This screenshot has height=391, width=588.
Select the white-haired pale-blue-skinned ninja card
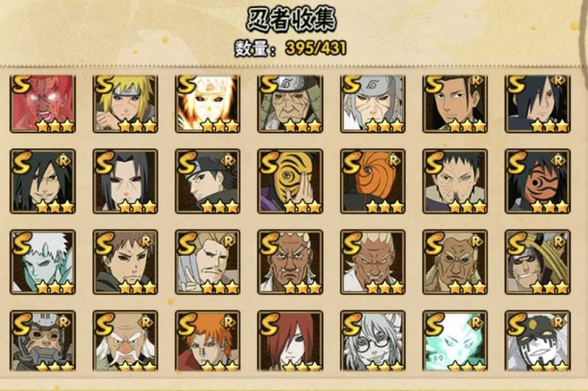point(43,262)
